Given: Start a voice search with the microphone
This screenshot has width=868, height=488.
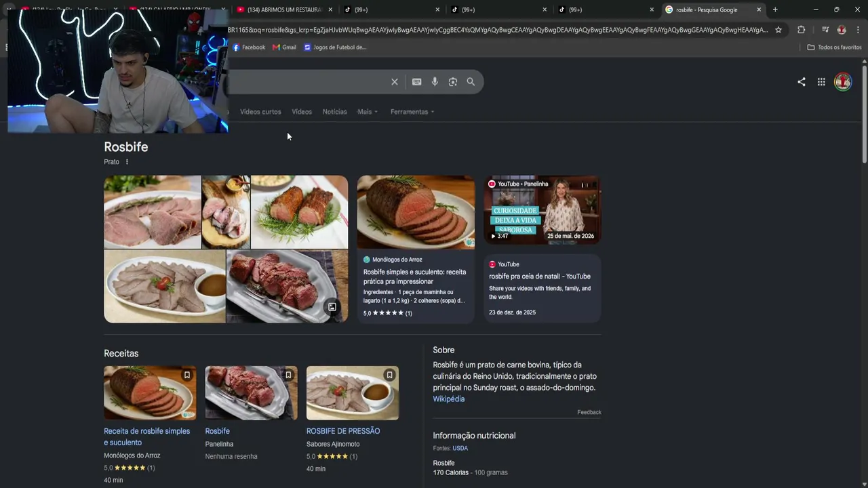Looking at the screenshot, I should 435,82.
